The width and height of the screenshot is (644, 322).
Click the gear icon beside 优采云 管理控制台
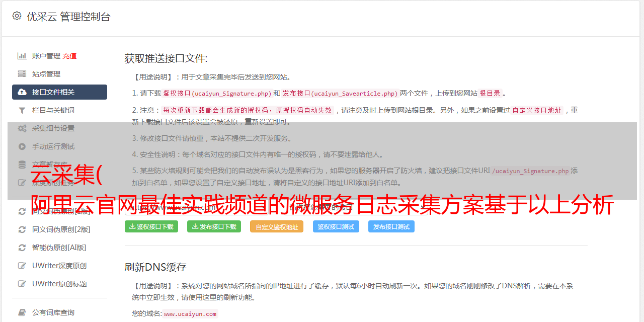tap(17, 16)
